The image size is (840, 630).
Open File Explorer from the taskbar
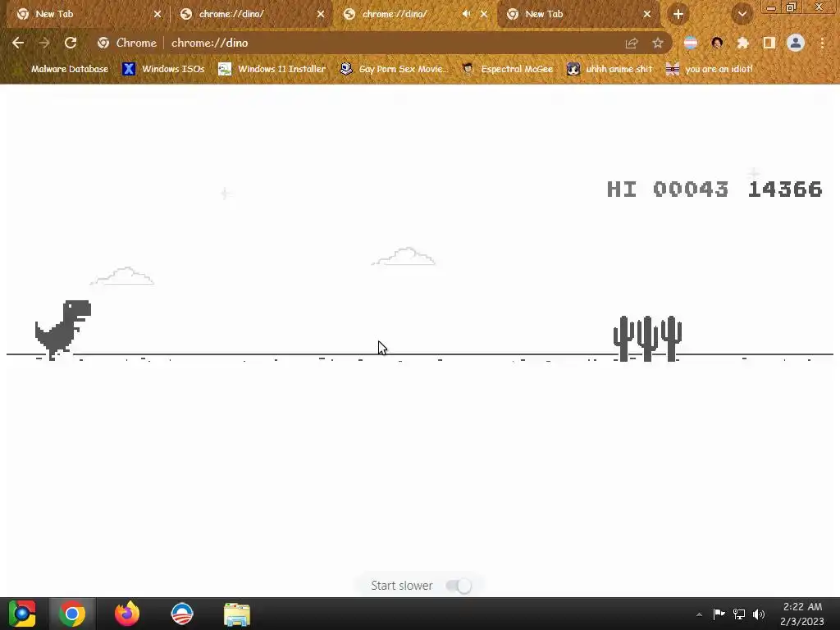click(237, 614)
